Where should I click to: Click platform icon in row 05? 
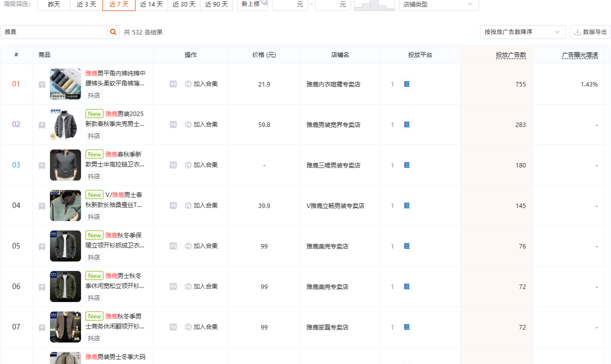[x=406, y=246]
